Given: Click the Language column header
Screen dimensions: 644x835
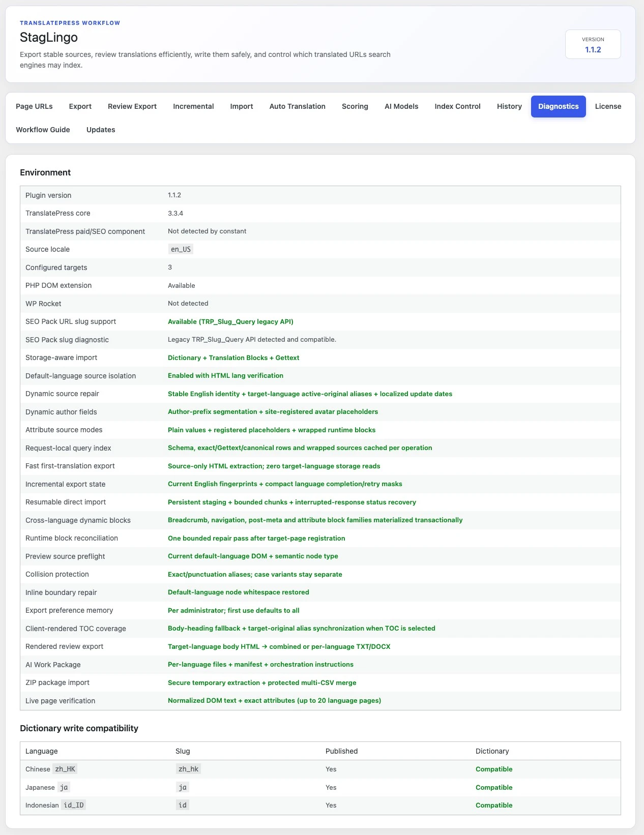Looking at the screenshot, I should (41, 751).
